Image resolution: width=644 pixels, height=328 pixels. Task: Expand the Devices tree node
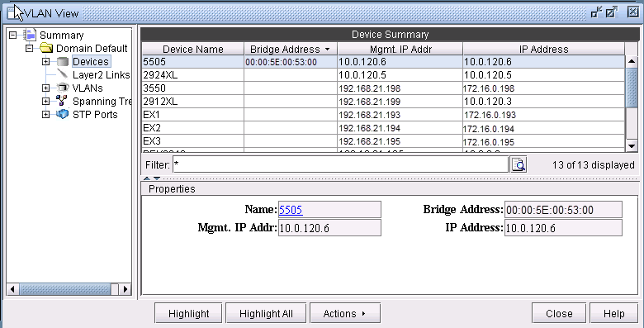point(45,62)
